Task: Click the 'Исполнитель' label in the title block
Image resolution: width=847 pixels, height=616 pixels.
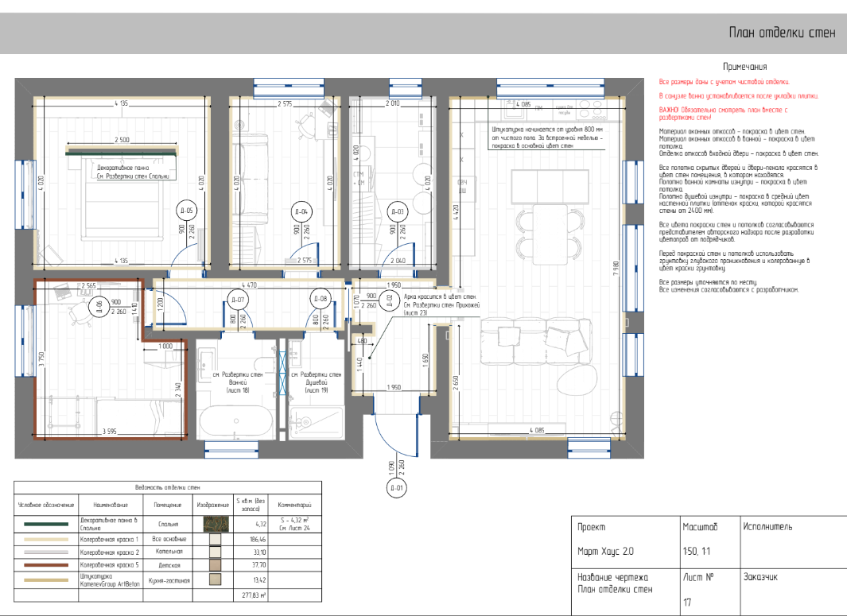Action: pyautogui.click(x=767, y=527)
